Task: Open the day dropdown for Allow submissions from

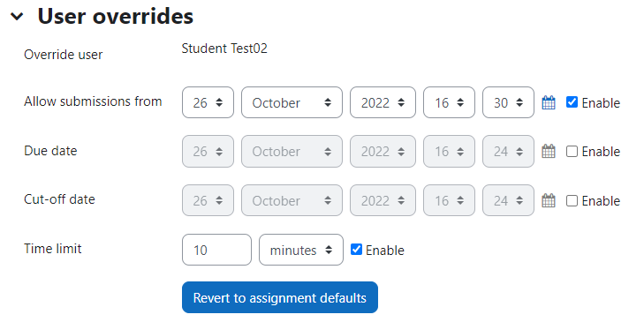Action: click(x=208, y=102)
